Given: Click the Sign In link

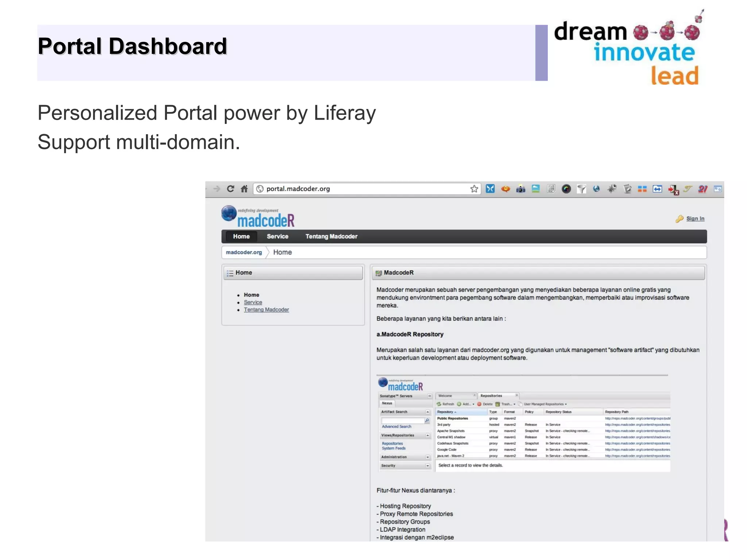Looking at the screenshot, I should (x=695, y=219).
